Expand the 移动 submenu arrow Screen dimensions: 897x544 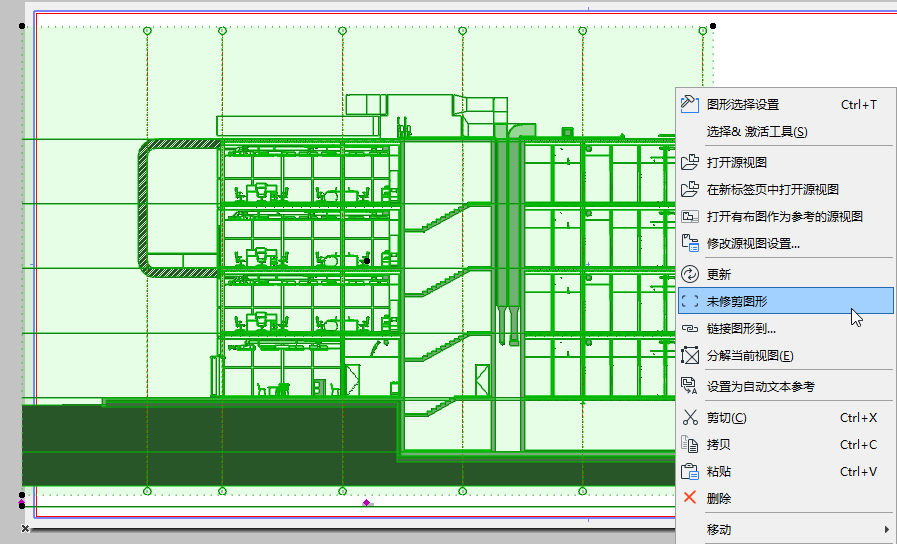pos(886,529)
